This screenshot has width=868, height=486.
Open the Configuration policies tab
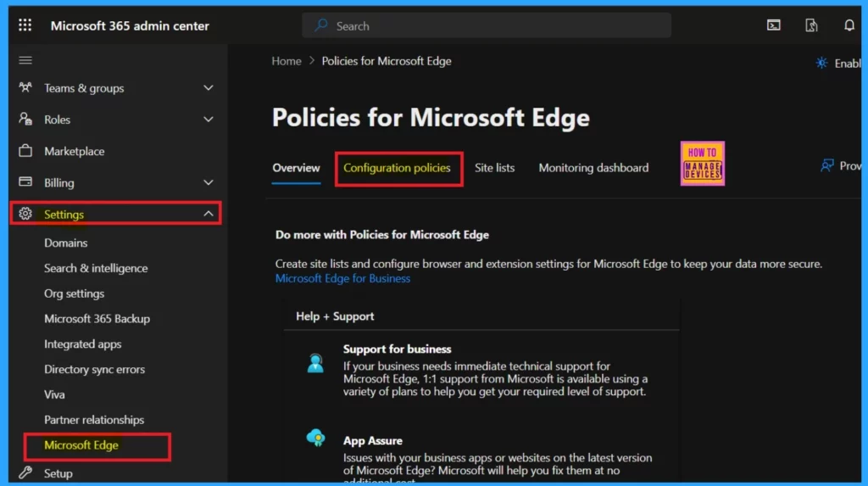(x=397, y=168)
